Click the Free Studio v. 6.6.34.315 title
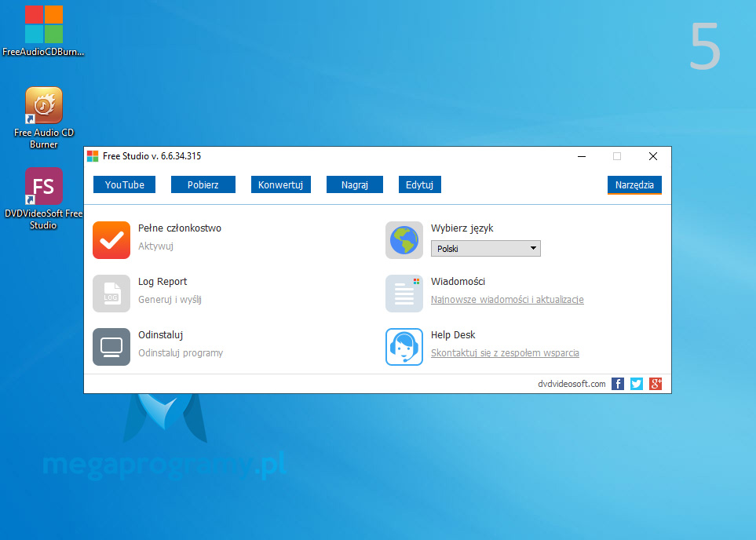The height and width of the screenshot is (540, 756). (152, 156)
